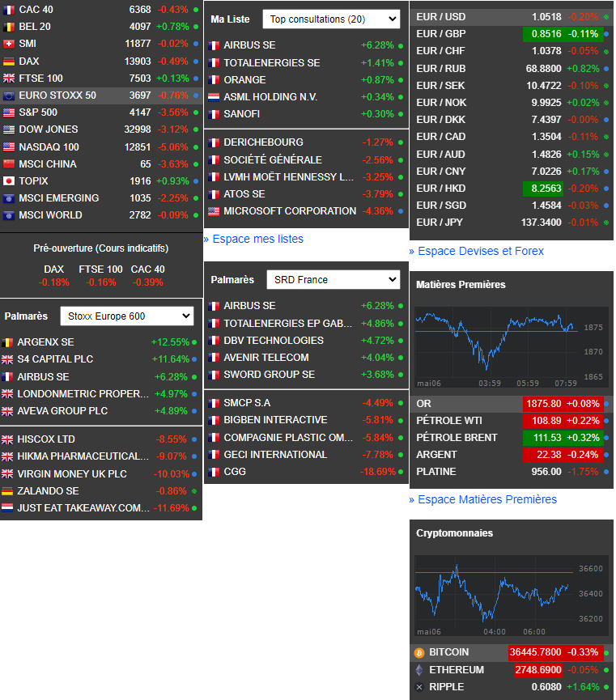616x700 pixels.
Task: Select the EUR / CNY currency pair
Action: tap(512, 172)
